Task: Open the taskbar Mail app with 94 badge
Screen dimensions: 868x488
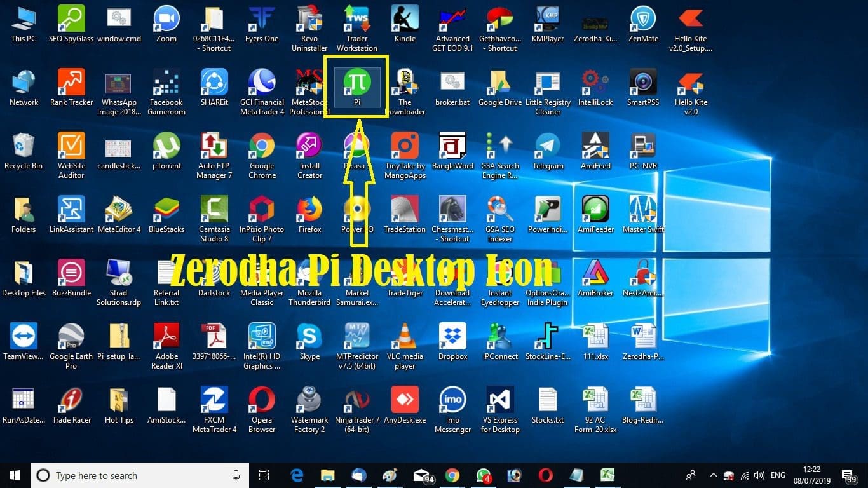Action: pos(422,476)
